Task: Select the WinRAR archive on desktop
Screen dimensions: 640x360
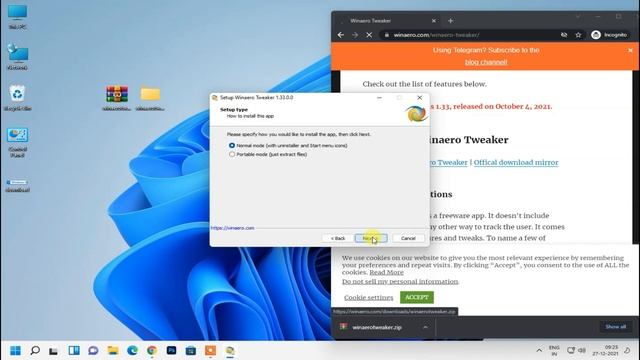Action: point(117,98)
